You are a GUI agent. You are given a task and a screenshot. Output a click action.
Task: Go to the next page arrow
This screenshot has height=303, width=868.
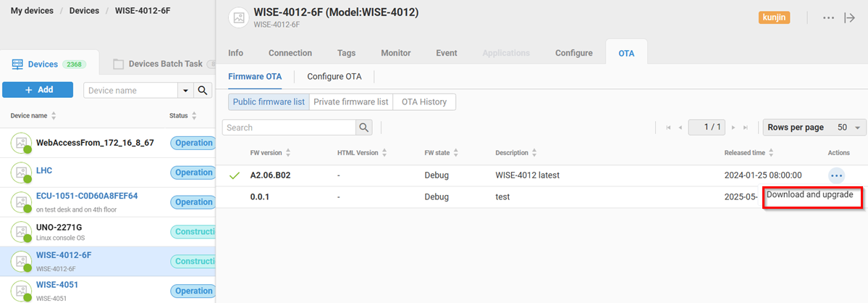coord(734,128)
